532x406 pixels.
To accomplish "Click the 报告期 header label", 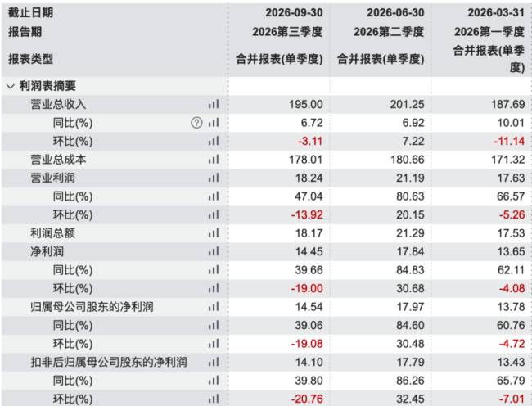I will point(25,32).
